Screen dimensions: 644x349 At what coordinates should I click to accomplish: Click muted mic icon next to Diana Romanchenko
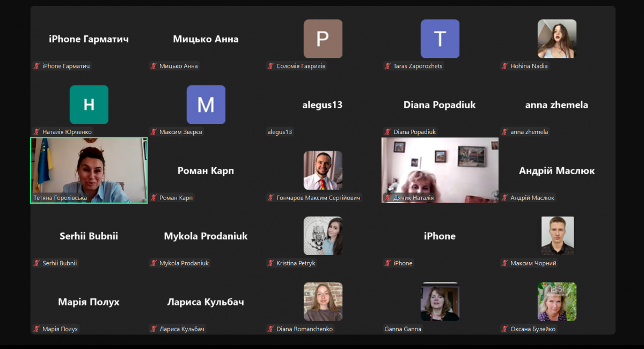pos(270,329)
